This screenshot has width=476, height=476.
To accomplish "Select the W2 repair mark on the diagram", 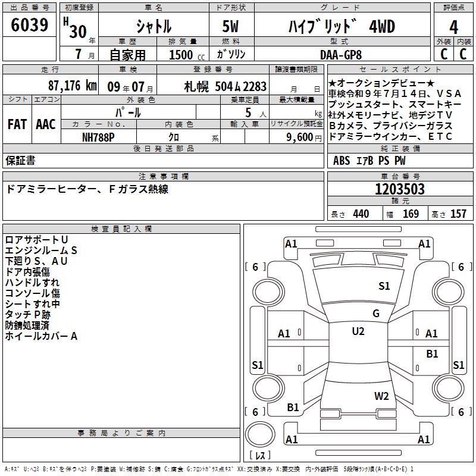I will (381, 396).
